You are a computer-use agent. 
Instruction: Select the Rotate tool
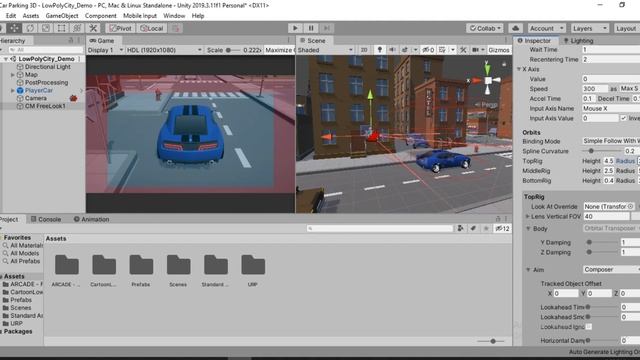(30, 28)
